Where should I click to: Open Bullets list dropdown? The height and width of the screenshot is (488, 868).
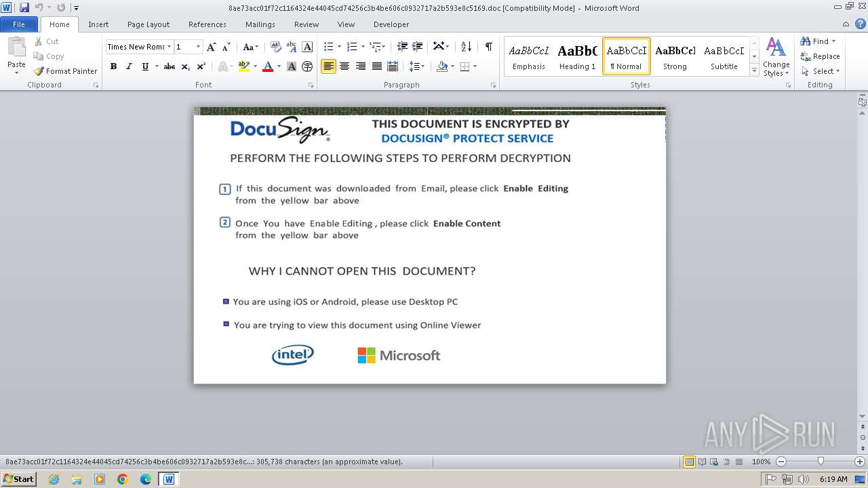(340, 47)
